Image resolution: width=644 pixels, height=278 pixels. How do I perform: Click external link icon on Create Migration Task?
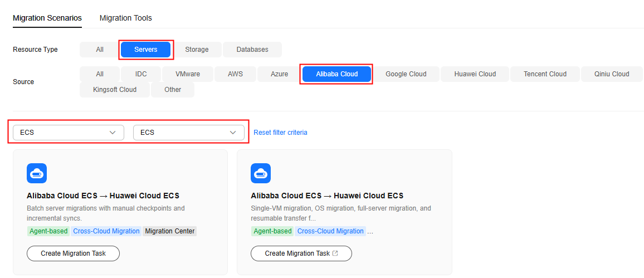point(335,253)
